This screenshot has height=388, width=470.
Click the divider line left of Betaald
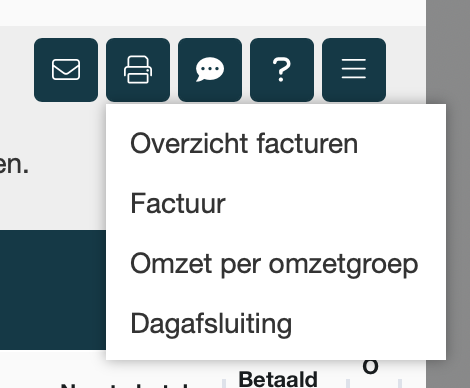(224, 383)
